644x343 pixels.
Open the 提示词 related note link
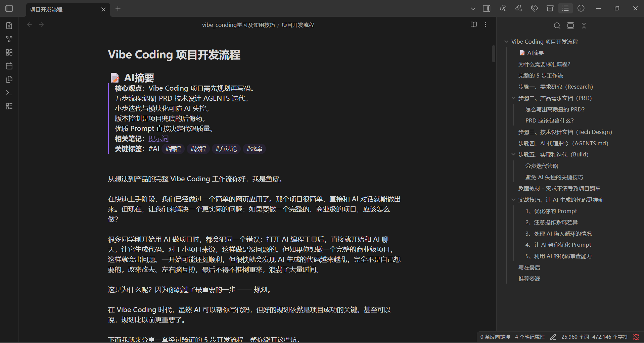coord(158,139)
